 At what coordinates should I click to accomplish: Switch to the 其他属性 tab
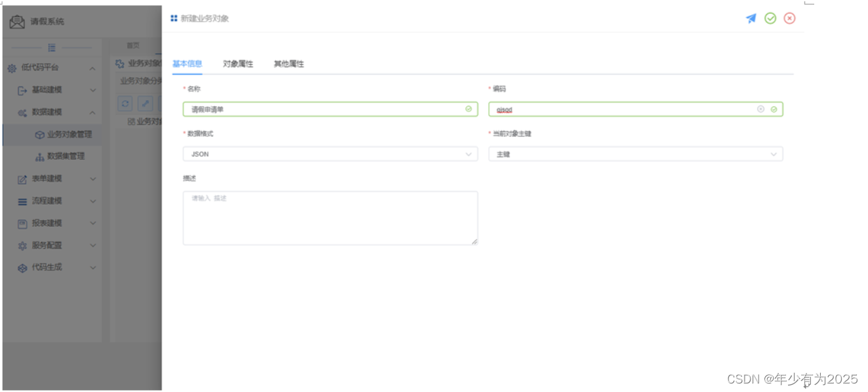pos(289,64)
